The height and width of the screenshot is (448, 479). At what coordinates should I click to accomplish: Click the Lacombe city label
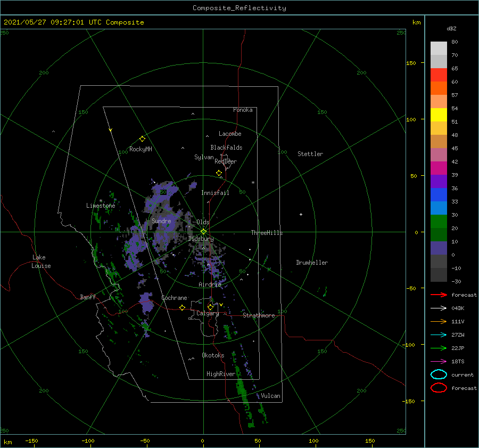[x=230, y=134]
